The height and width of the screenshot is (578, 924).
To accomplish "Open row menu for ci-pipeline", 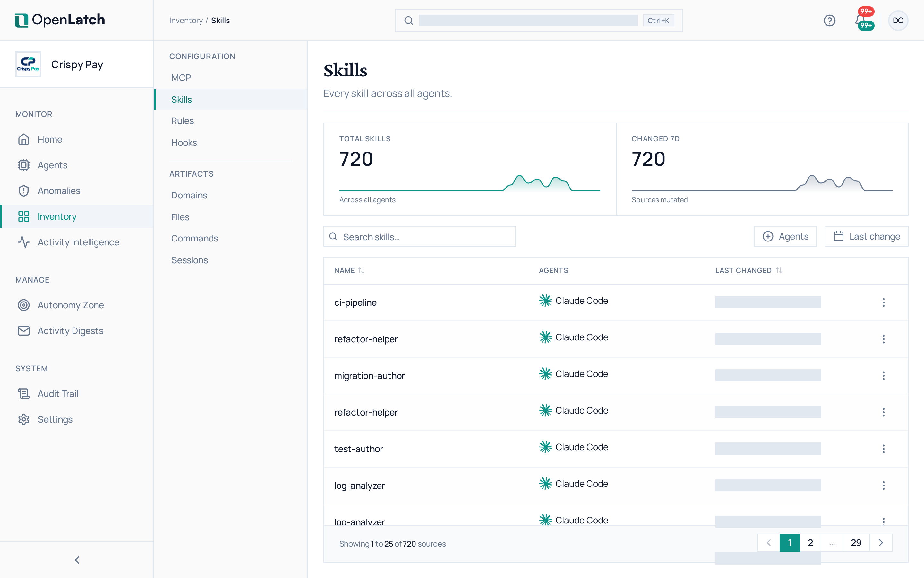I will pos(883,302).
